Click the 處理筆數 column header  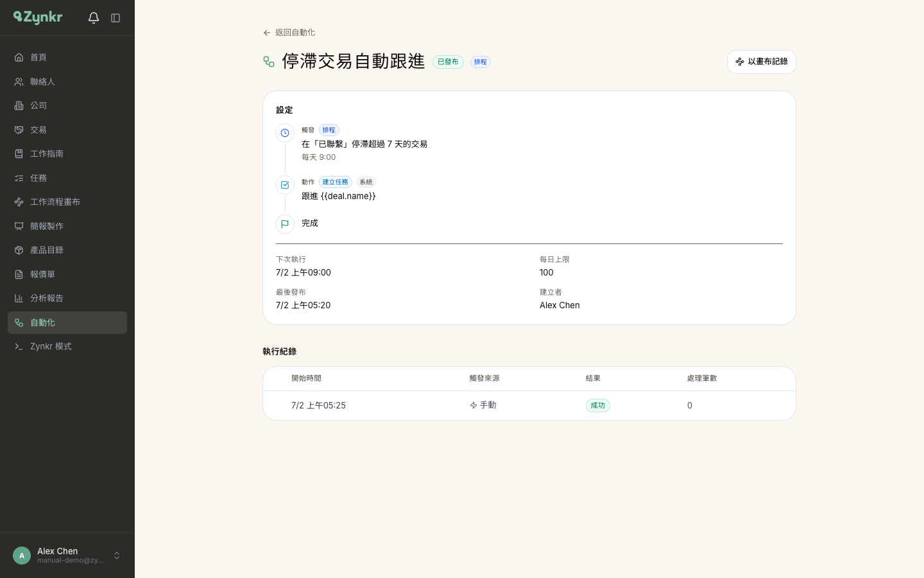702,378
